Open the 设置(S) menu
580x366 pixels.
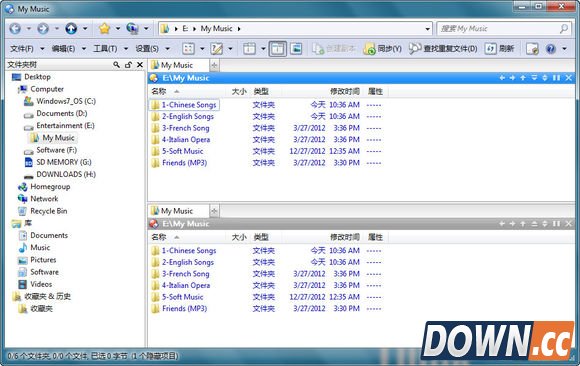coord(147,48)
